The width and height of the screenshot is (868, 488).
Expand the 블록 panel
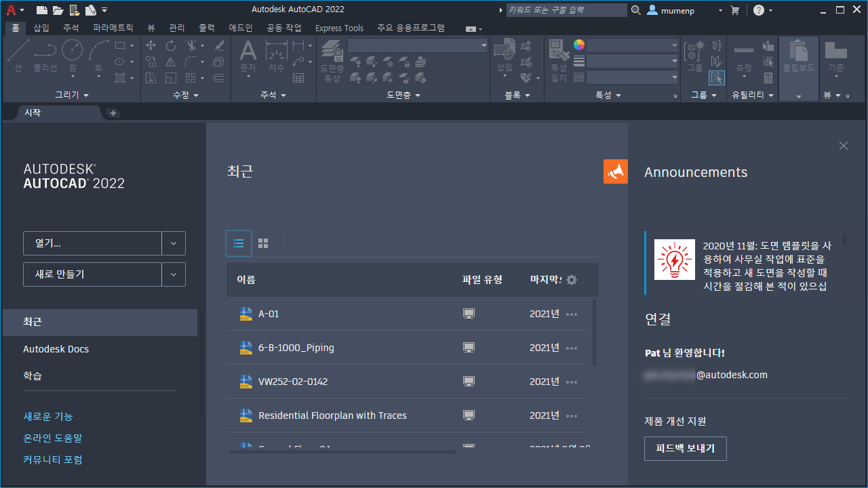[x=517, y=95]
